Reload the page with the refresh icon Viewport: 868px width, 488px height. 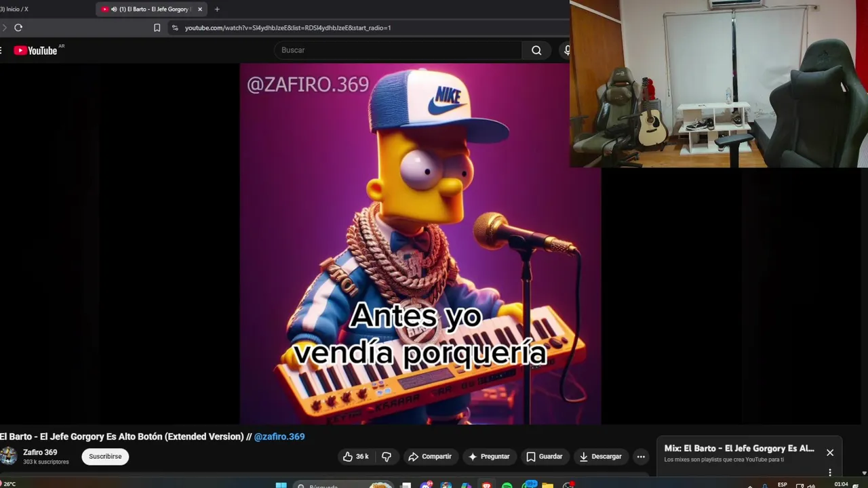18,28
